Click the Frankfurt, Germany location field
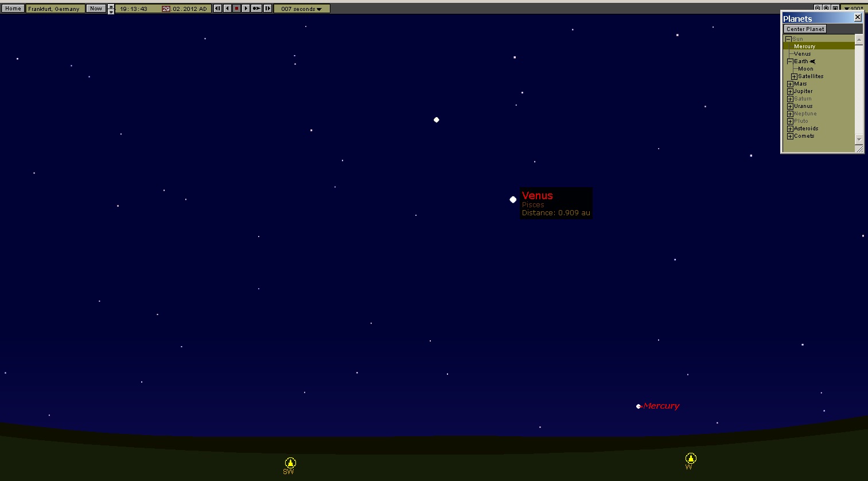The width and height of the screenshot is (868, 481). [x=55, y=9]
